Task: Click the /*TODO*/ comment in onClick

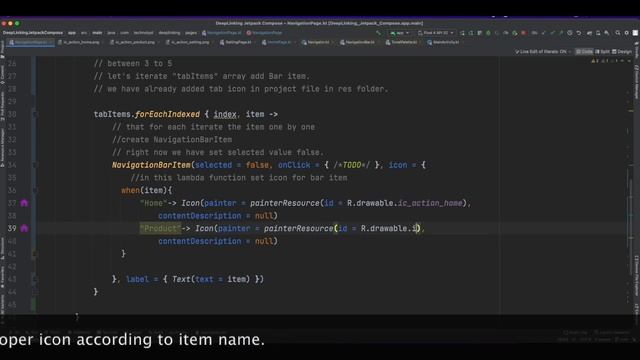Action: [351, 165]
